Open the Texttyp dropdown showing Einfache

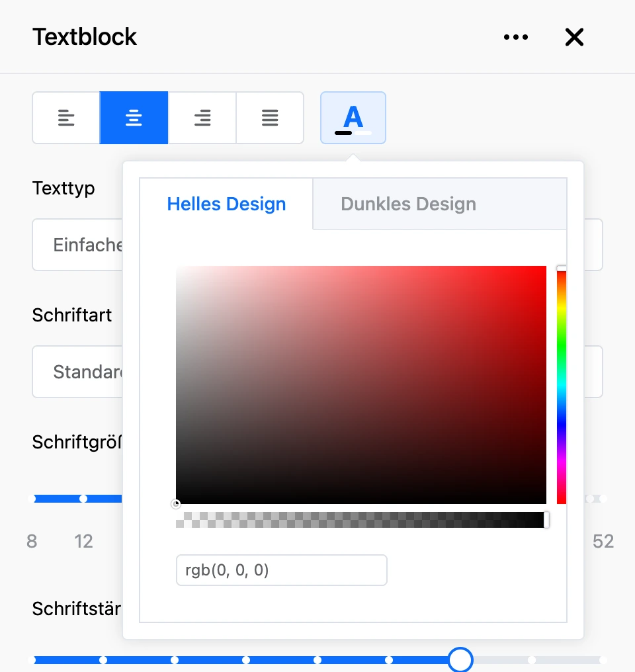click(x=77, y=245)
